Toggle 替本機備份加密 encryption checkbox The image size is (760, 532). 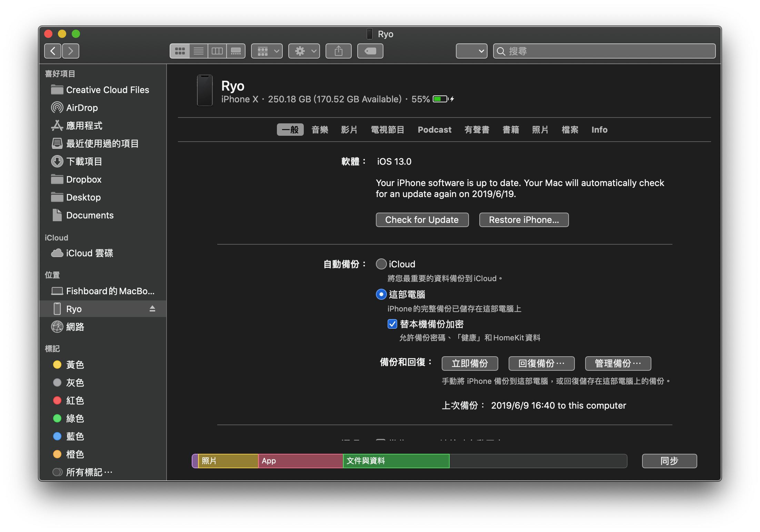point(392,324)
